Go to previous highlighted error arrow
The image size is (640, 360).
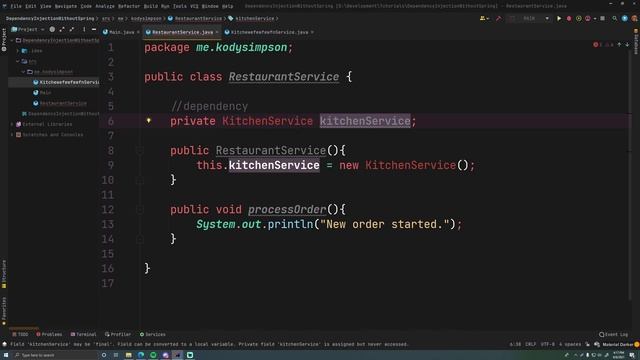[619, 44]
